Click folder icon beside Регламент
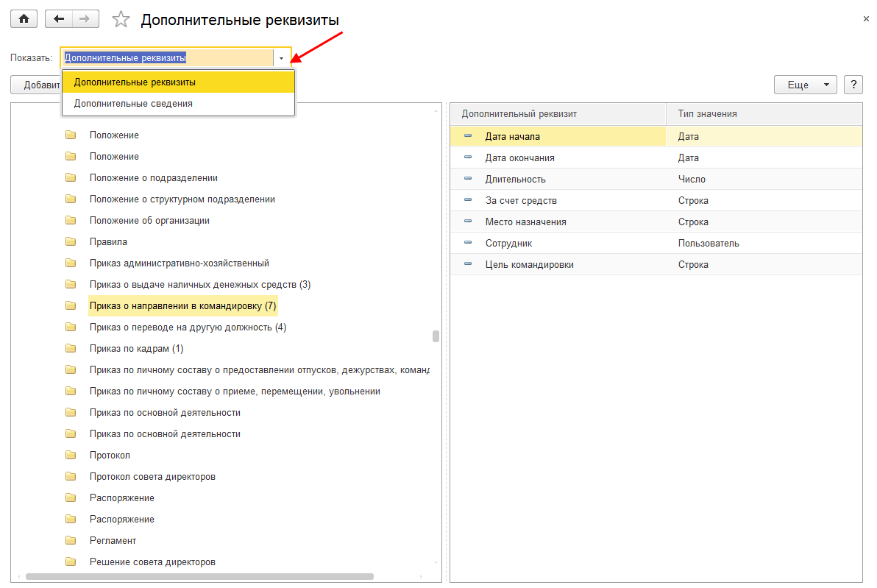Screen dimensions: 877x588 [71, 540]
